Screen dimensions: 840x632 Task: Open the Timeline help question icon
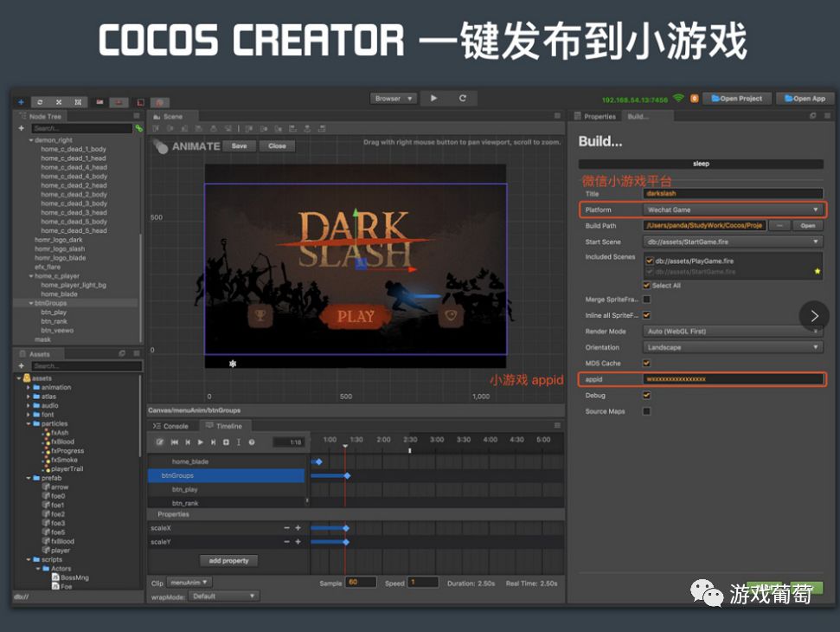(251, 442)
